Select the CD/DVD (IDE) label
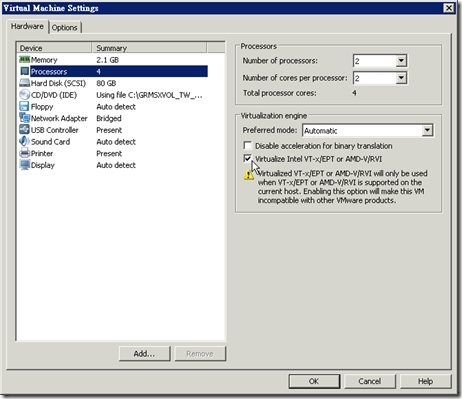This screenshot has height=399, width=462. point(54,95)
